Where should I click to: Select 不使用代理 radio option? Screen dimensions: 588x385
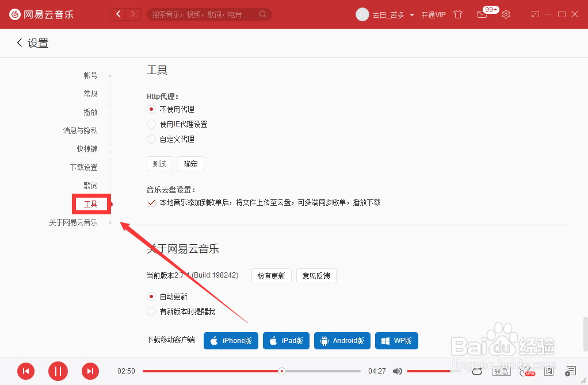pos(151,109)
